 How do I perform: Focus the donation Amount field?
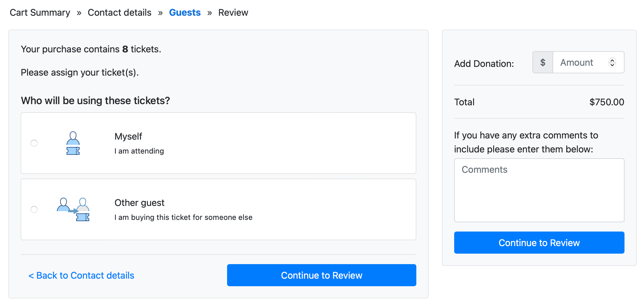click(x=579, y=63)
